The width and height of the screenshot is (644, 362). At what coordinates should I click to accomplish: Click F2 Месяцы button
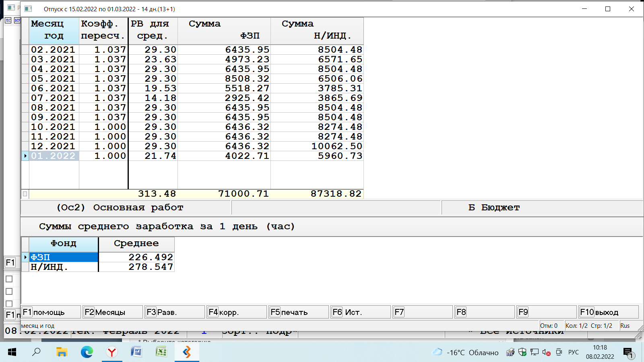point(113,312)
